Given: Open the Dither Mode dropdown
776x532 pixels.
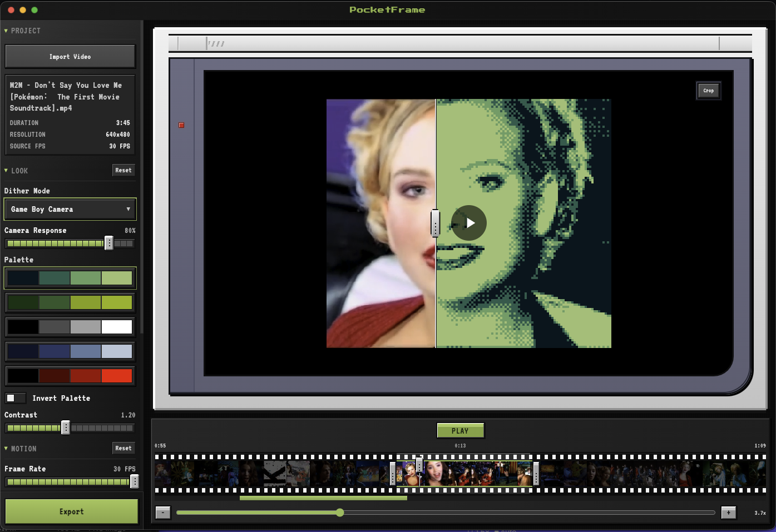Looking at the screenshot, I should (70, 210).
